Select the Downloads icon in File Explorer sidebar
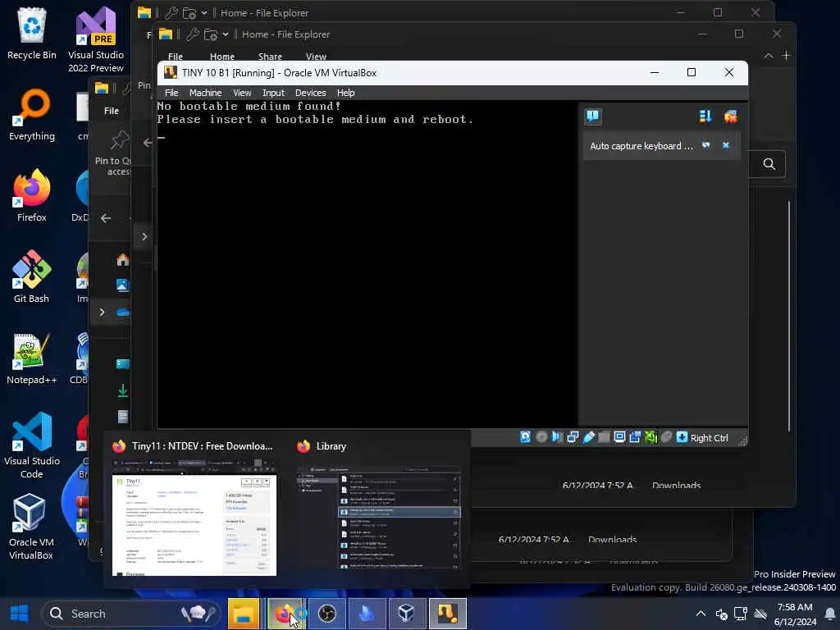This screenshot has width=840, height=630. point(123,390)
